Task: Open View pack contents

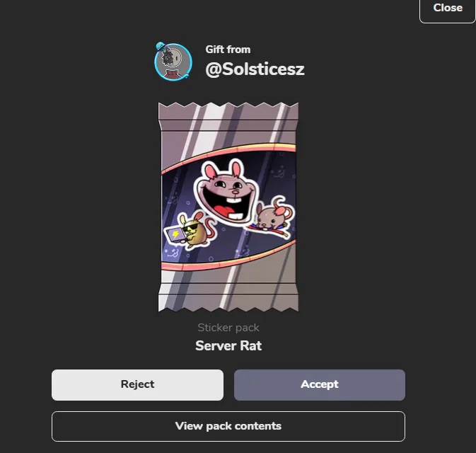Action: coord(228,426)
